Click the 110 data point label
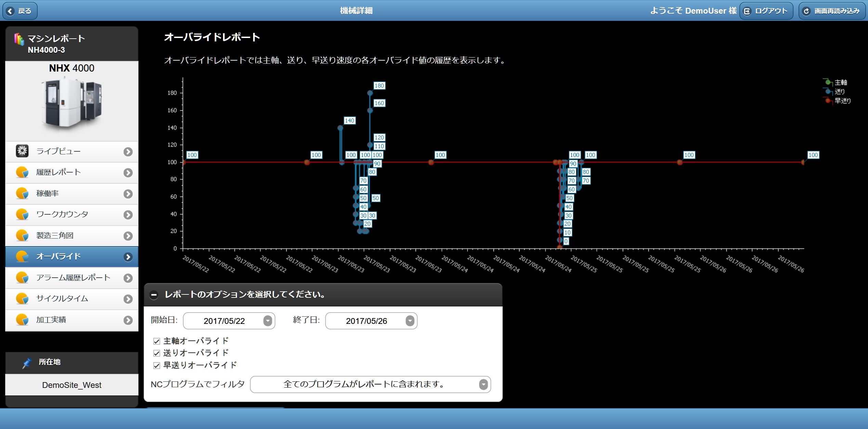The image size is (868, 429). coord(379,146)
